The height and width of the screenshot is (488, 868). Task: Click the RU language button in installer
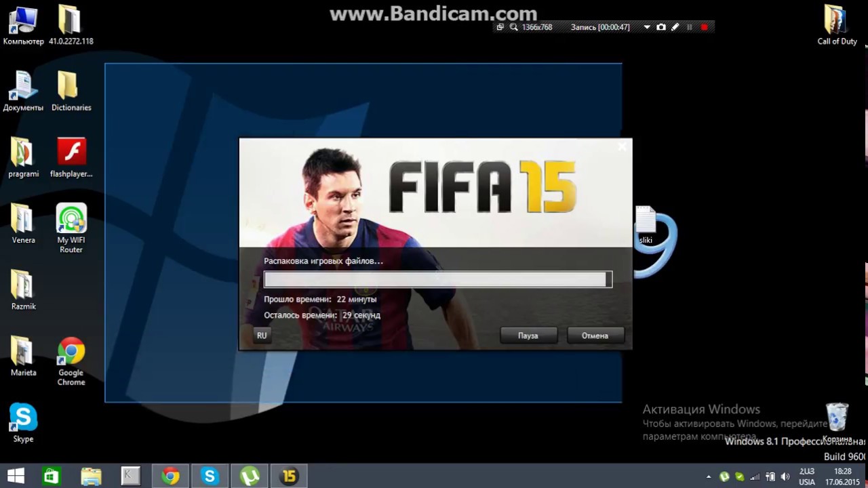[262, 335]
